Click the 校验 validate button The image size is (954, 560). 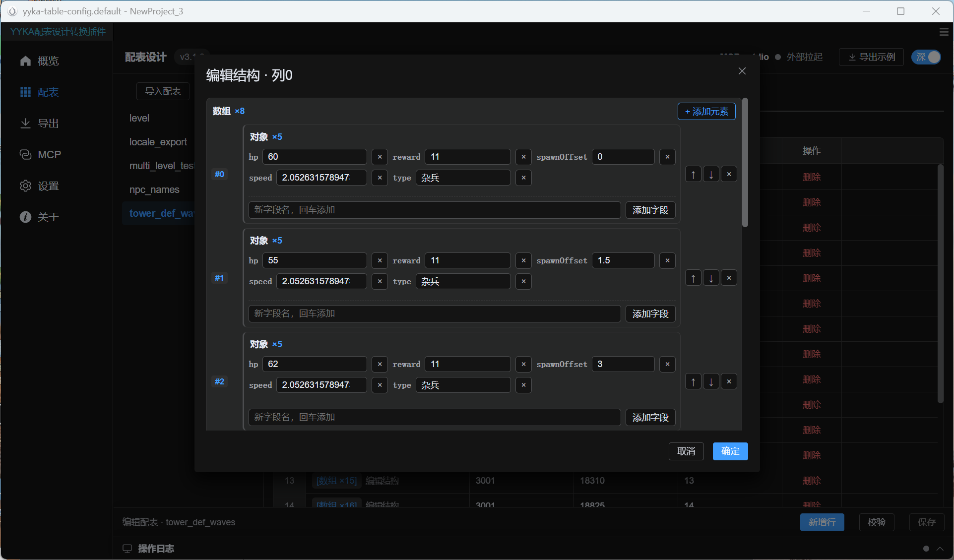(877, 522)
